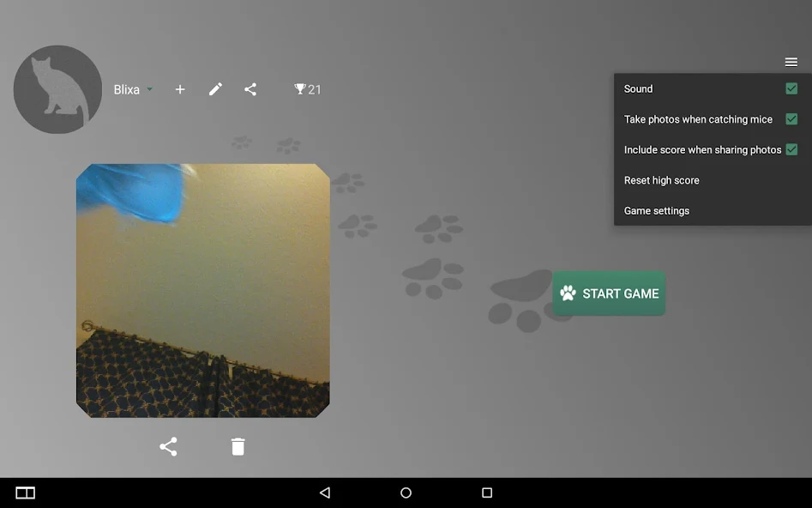
Task: Delete the captured photo with trash icon
Action: pos(238,446)
